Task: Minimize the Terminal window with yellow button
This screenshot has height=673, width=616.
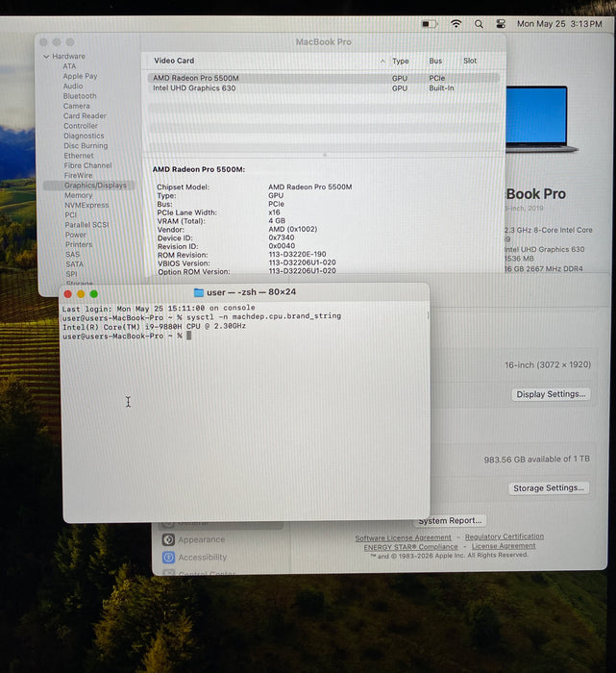Action: (x=81, y=294)
